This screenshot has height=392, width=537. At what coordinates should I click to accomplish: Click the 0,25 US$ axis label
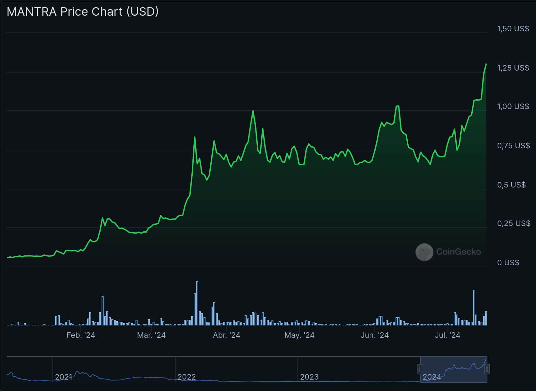(513, 223)
